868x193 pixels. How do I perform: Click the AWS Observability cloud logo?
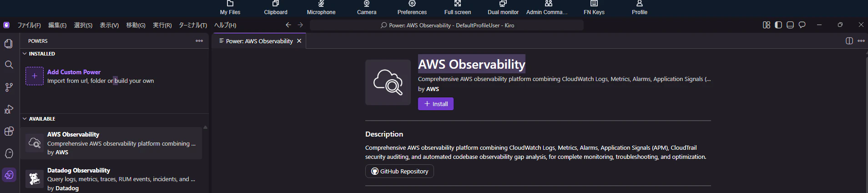click(388, 82)
